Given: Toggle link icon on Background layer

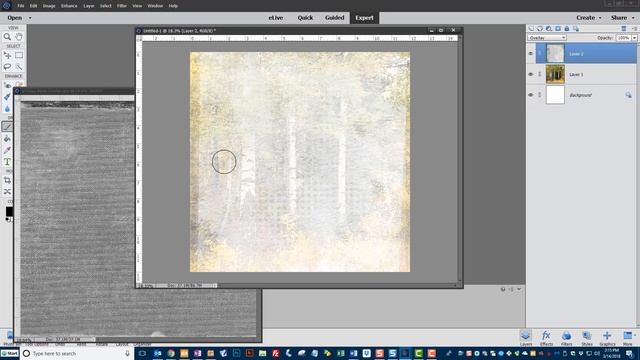Looking at the screenshot, I should click(x=540, y=95).
